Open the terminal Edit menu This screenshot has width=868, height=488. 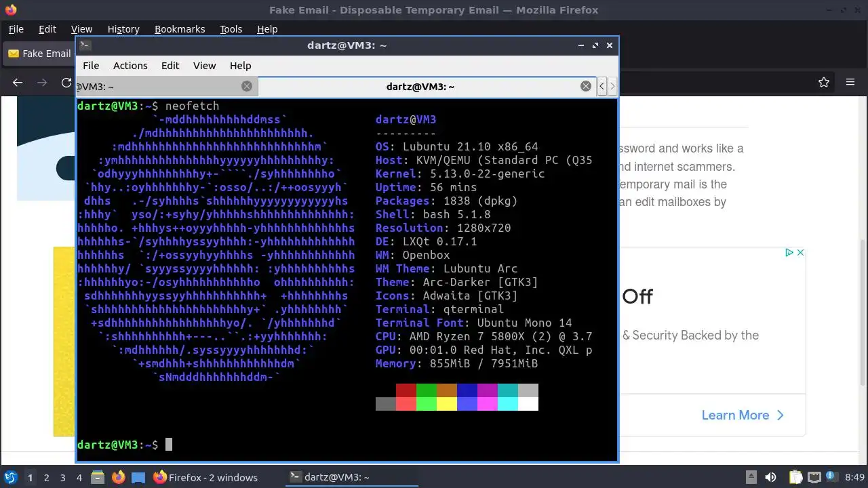(x=170, y=66)
